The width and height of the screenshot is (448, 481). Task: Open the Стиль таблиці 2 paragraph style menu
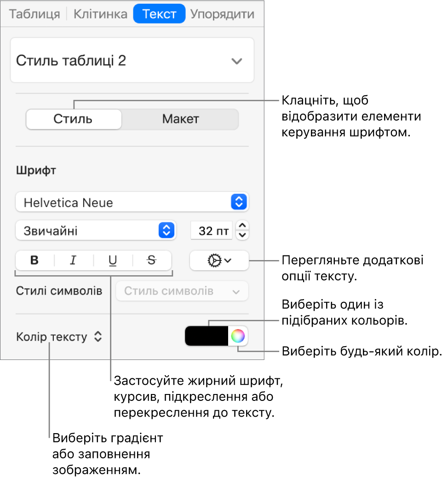tap(132, 60)
